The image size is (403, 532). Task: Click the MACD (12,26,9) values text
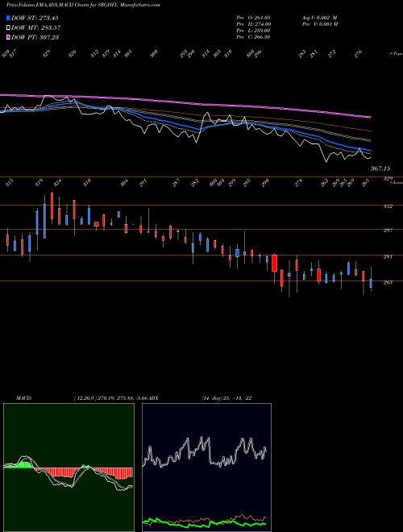[111, 397]
